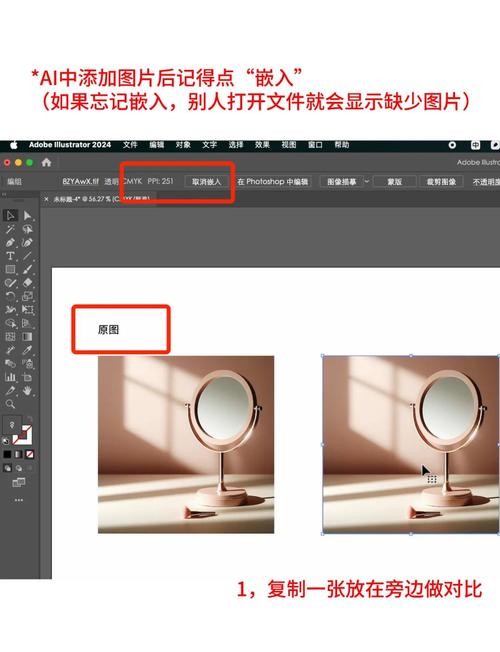The width and height of the screenshot is (500, 652).
Task: Select the Scale tool
Action: 27,296
